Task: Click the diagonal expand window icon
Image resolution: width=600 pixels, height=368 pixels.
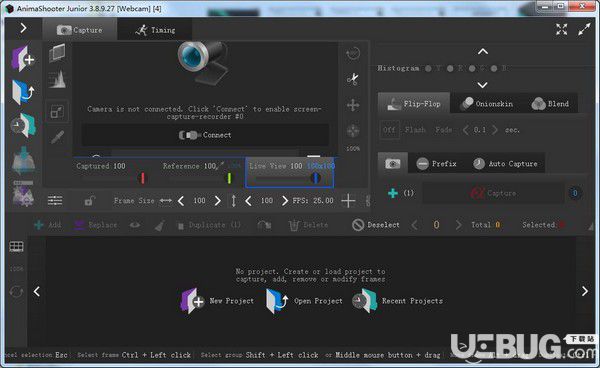Action: coord(584,29)
